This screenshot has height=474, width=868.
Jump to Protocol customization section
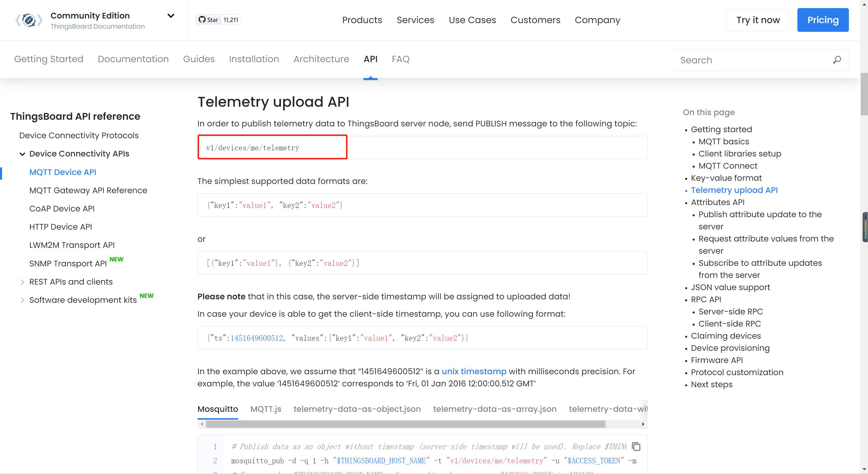(x=737, y=372)
